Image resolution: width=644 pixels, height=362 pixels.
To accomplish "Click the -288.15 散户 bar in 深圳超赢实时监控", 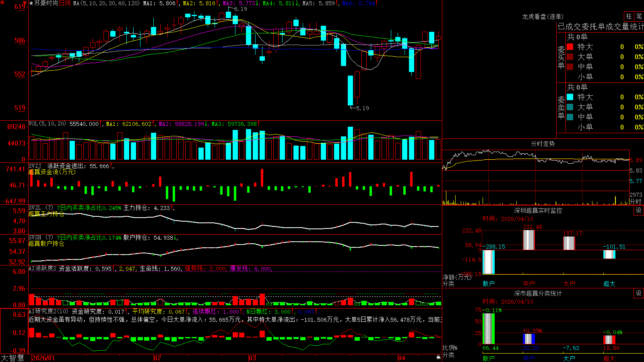I will point(489,262).
